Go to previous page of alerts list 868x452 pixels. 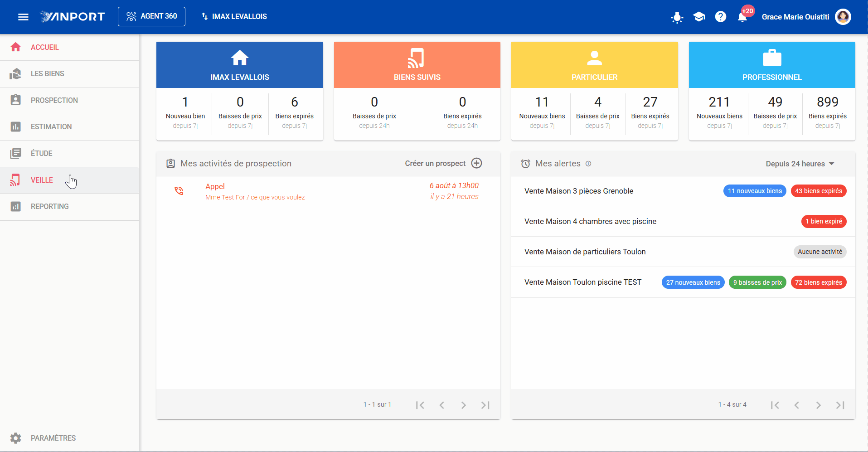click(796, 405)
